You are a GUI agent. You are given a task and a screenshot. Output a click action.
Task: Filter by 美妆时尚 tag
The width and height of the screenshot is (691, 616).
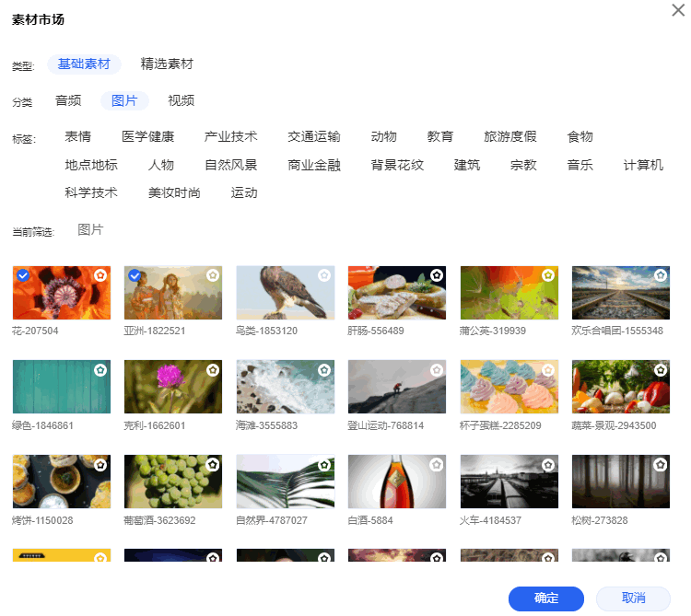[x=174, y=192]
